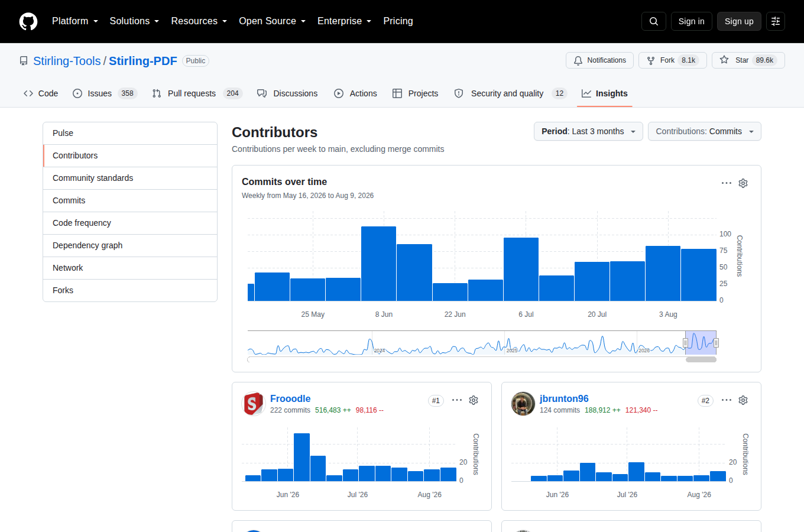Open jbrunton96 card three-dot menu
Image resolution: width=804 pixels, height=532 pixels.
(x=727, y=400)
